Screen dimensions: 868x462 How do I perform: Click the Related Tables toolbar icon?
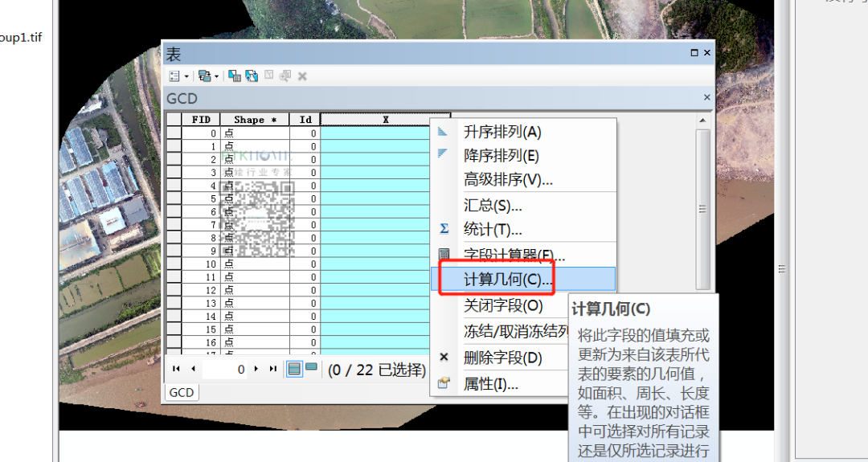click(x=203, y=76)
